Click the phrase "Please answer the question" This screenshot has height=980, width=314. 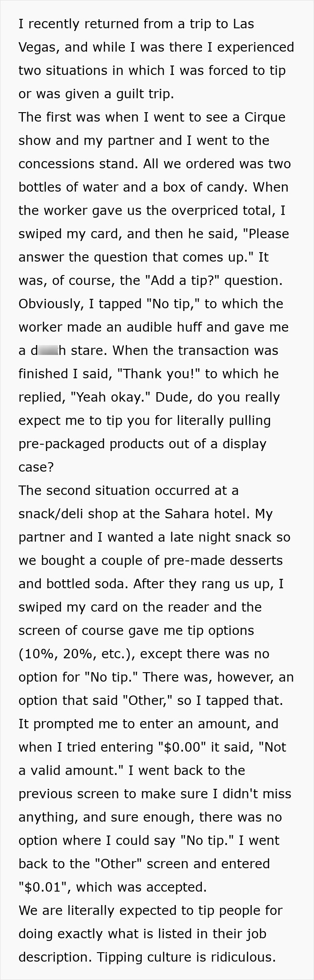click(x=153, y=245)
